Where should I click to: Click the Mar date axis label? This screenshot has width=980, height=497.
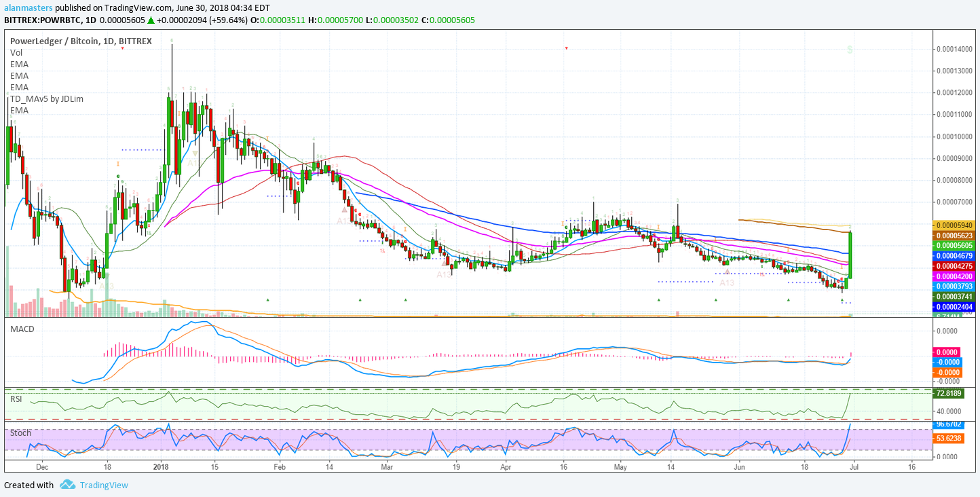pyautogui.click(x=388, y=467)
